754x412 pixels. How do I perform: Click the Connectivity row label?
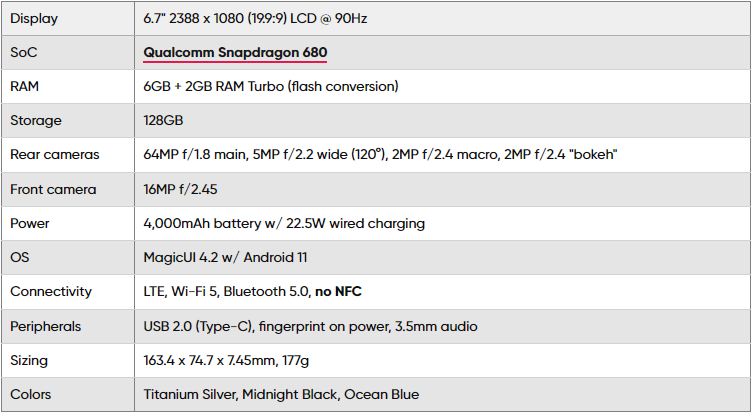(51, 291)
